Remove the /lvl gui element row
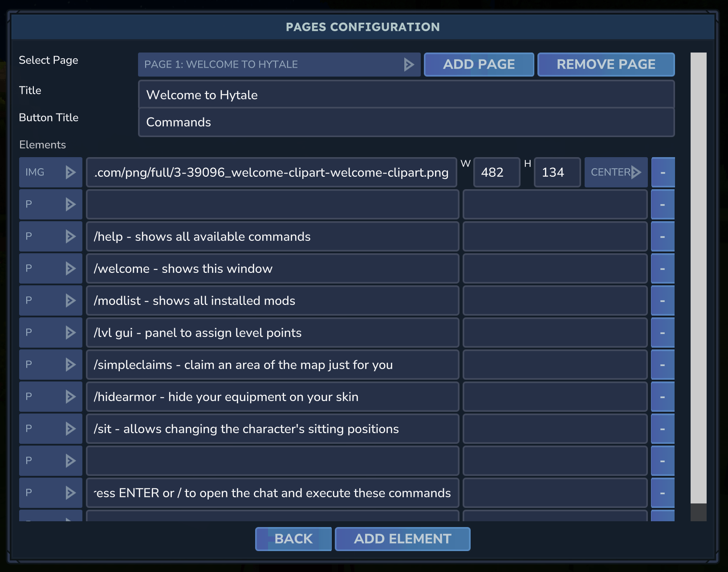Screen dimensions: 728x572 [663, 333]
